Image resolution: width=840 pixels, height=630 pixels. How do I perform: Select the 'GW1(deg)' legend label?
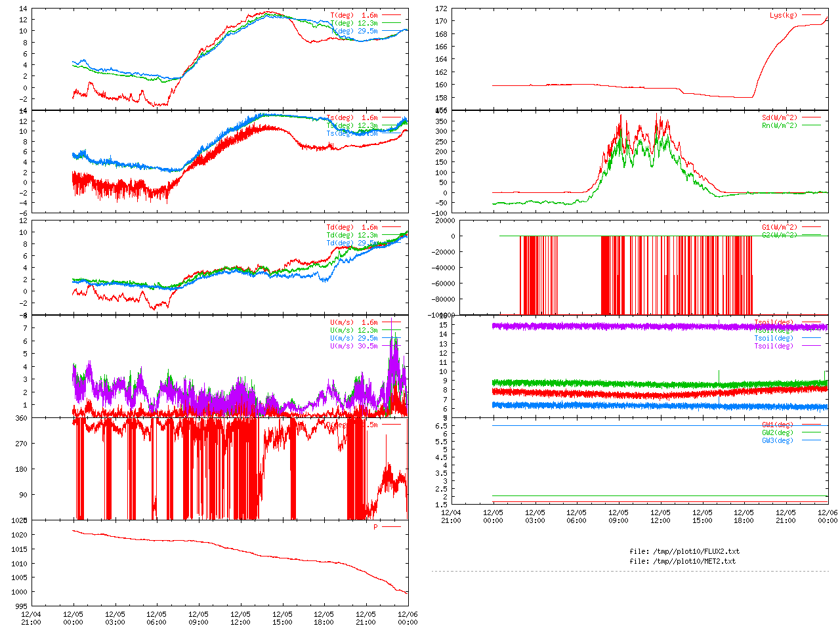click(778, 425)
